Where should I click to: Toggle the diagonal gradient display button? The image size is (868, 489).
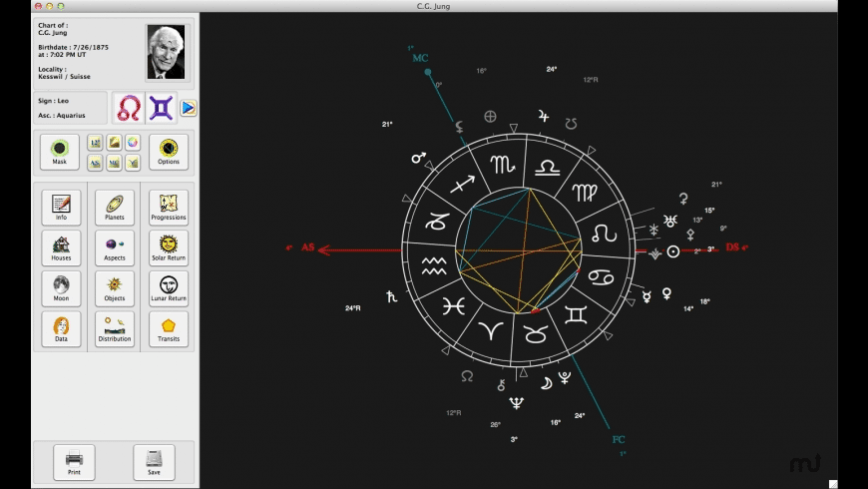click(114, 143)
